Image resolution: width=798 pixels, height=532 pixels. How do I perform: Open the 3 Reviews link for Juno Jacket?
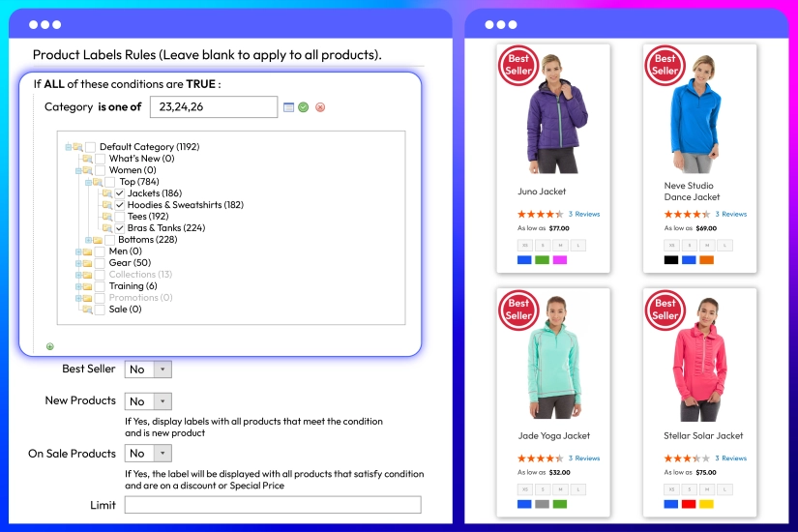point(583,214)
